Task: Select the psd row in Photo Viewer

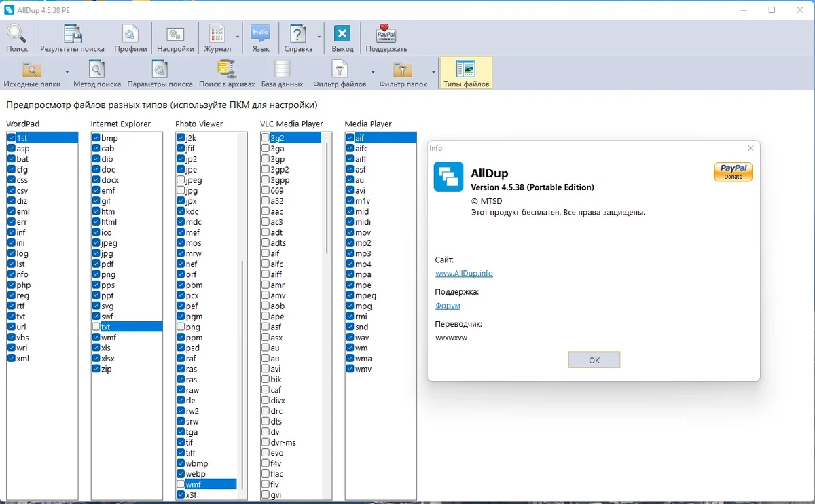Action: tap(207, 348)
